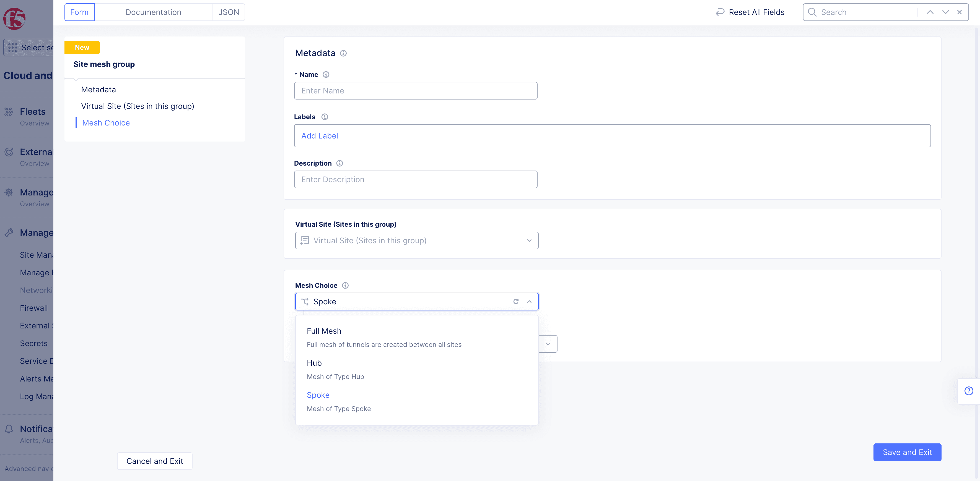Go to previous search result arrow
The image size is (980, 481).
pos(930,12)
